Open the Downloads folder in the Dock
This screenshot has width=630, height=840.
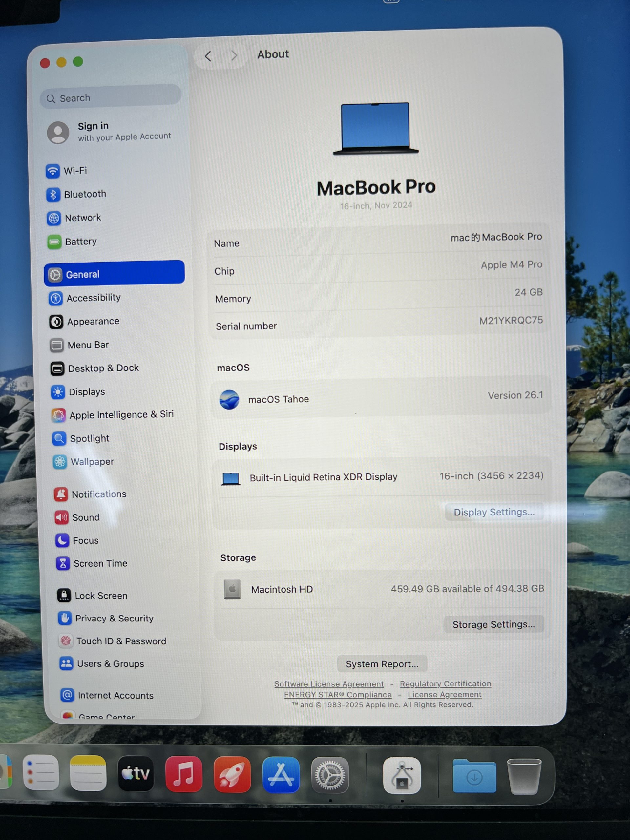[x=474, y=777]
